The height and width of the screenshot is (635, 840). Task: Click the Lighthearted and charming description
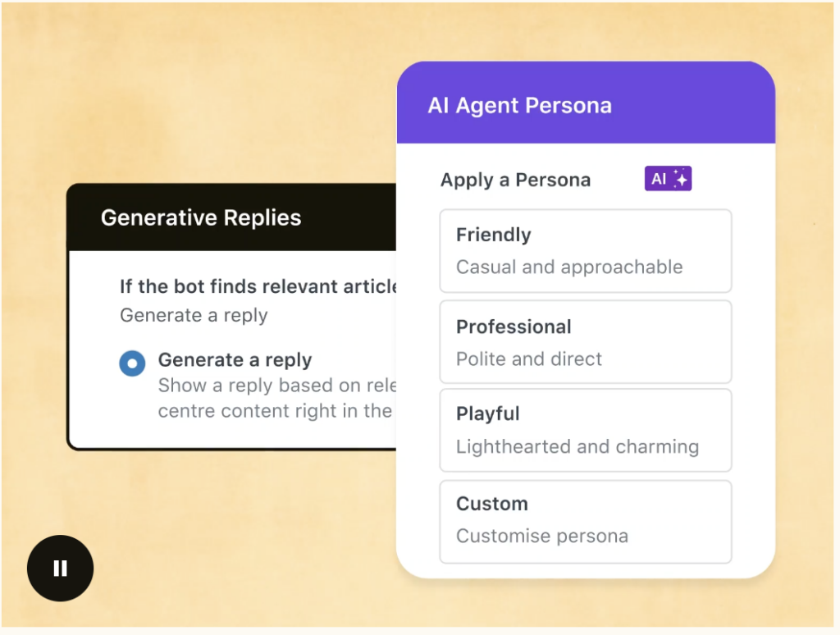coord(577,446)
